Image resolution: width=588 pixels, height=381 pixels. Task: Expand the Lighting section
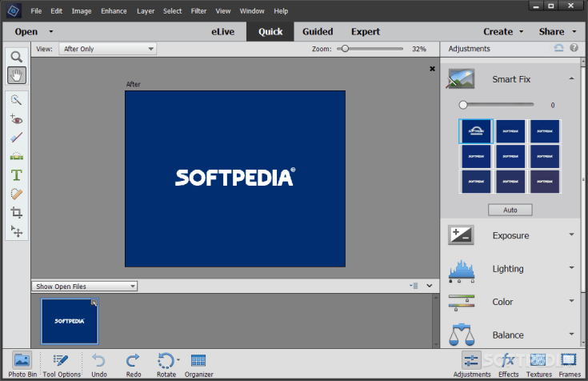(571, 267)
